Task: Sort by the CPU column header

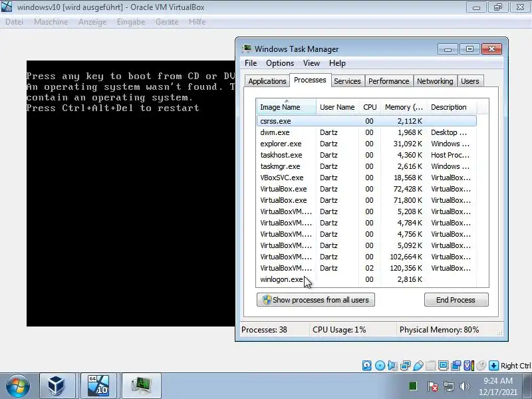Action: [x=370, y=107]
